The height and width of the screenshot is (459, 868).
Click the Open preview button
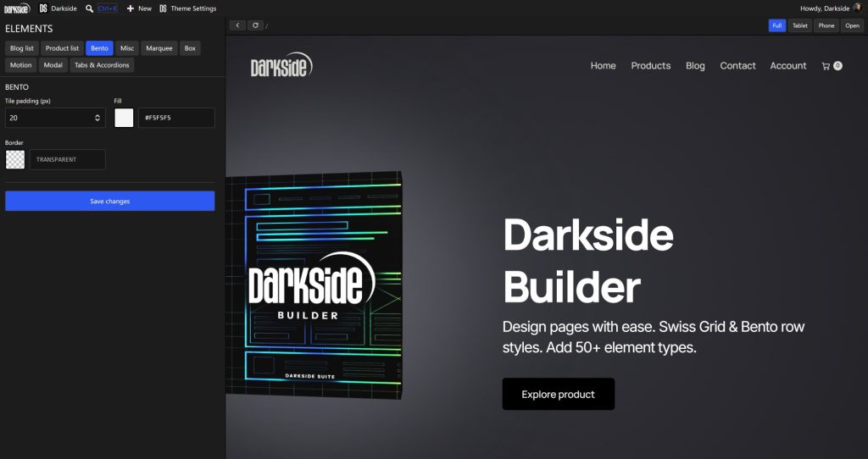852,25
